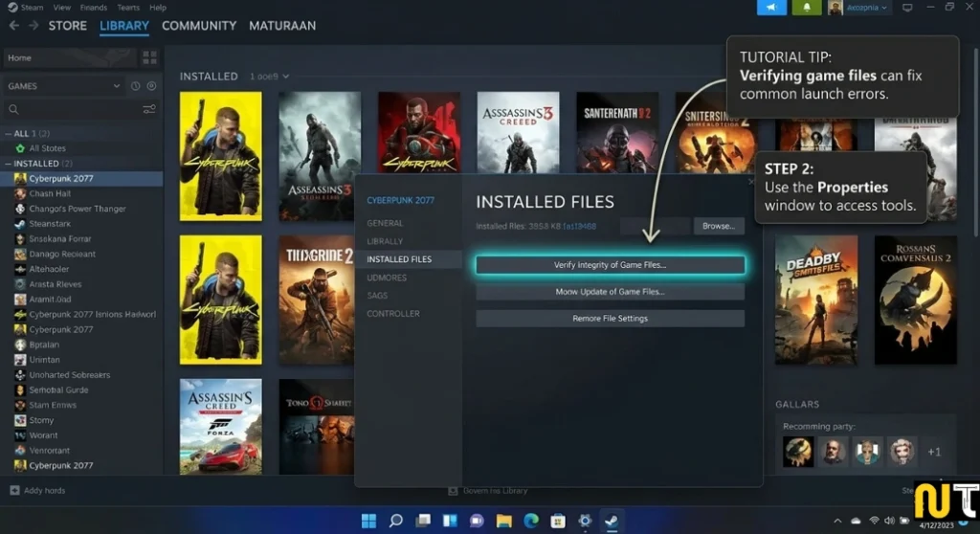Toggle the ready-to-play filter icon
This screenshot has width=980, height=534.
(151, 86)
